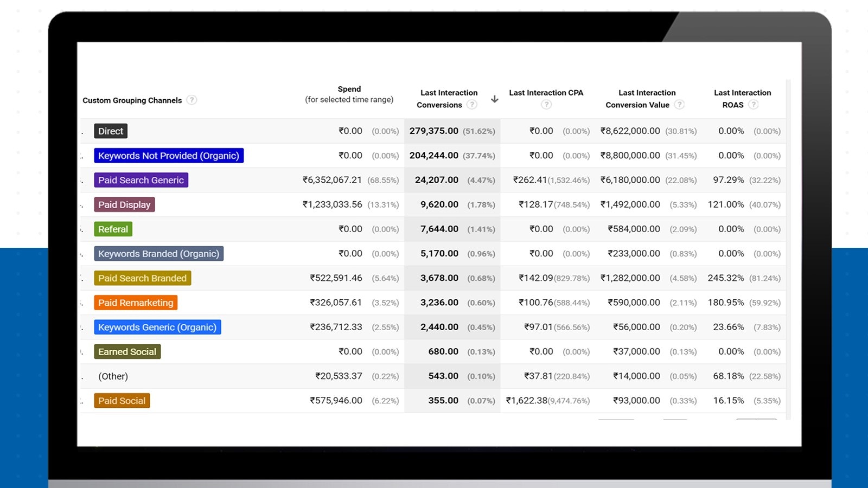Viewport: 868px width, 488px height.
Task: Select the Paid Remarketing channel label
Action: 135,303
